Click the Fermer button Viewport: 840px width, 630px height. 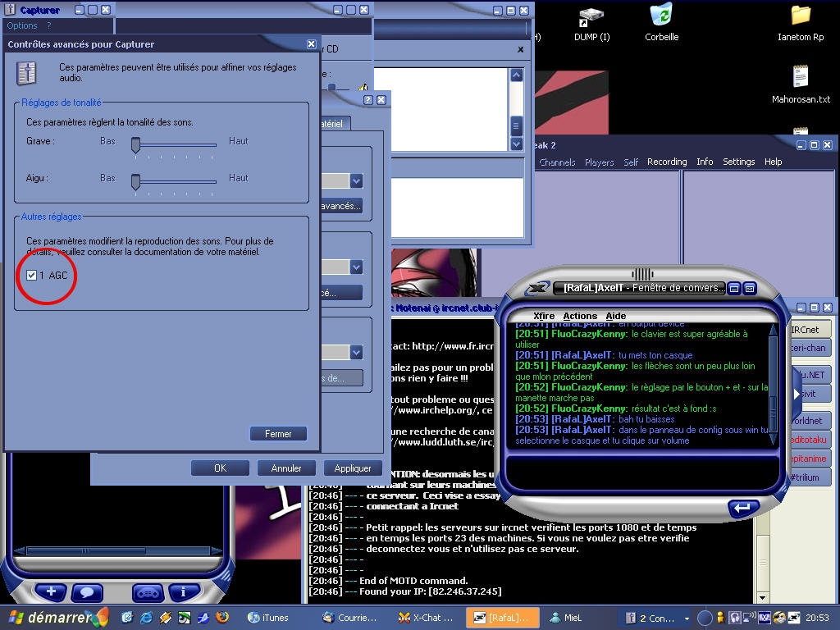click(x=278, y=433)
